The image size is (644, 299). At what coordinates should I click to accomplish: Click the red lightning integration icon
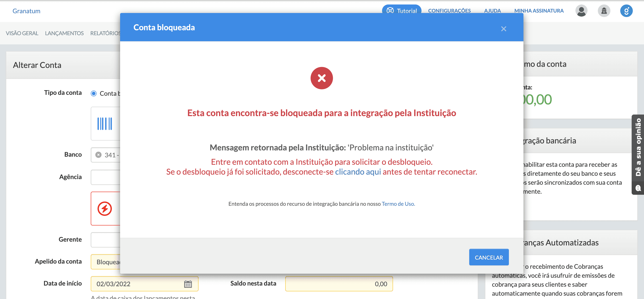click(105, 208)
